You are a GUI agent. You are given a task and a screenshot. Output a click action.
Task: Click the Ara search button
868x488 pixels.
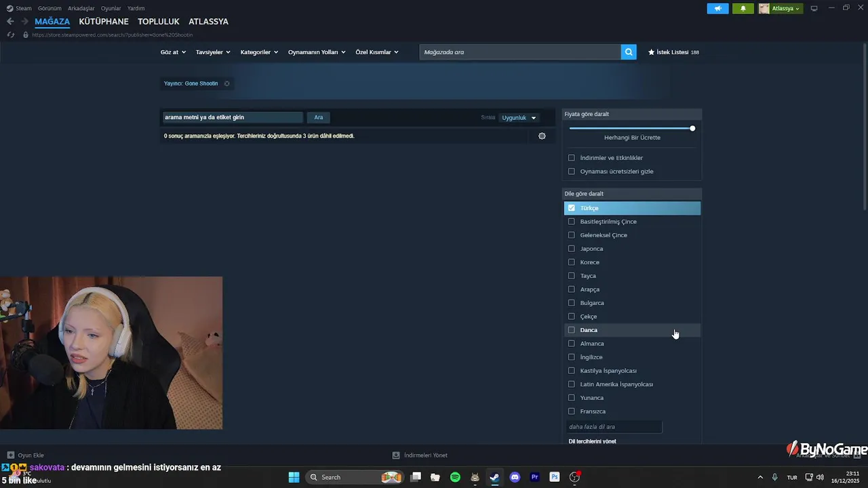point(319,117)
